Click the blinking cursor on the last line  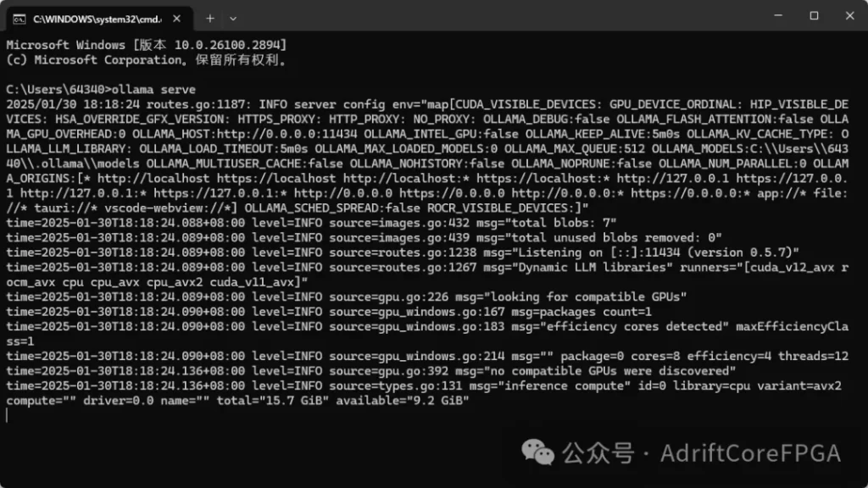pyautogui.click(x=7, y=415)
